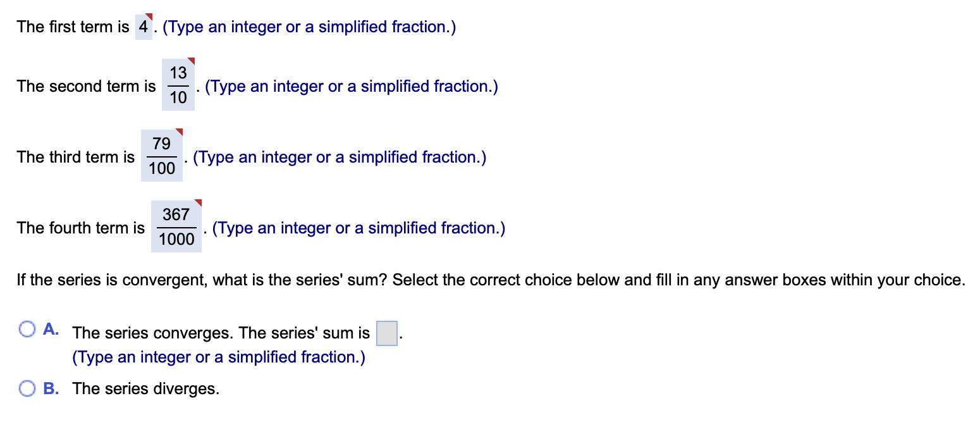Click the blue B choice label
This screenshot has height=434, width=980.
(51, 388)
